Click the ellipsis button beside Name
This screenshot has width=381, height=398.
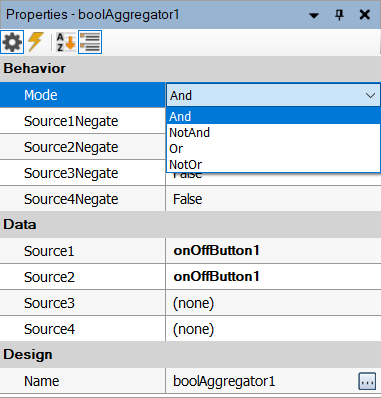click(367, 381)
